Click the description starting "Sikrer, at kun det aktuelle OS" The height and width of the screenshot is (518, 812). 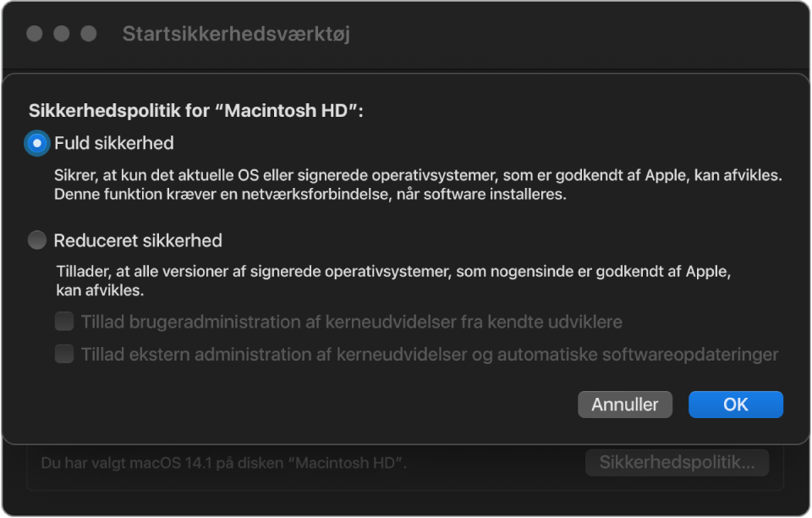(418, 177)
